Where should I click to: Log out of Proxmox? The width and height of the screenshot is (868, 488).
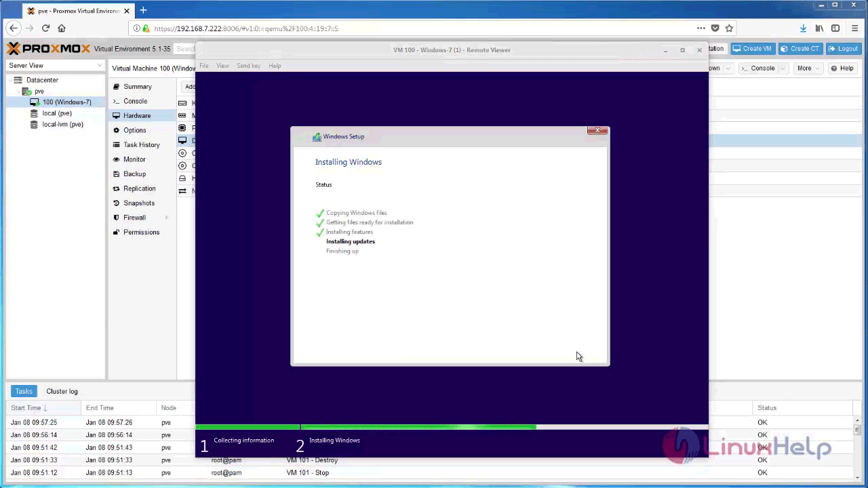[x=844, y=49]
